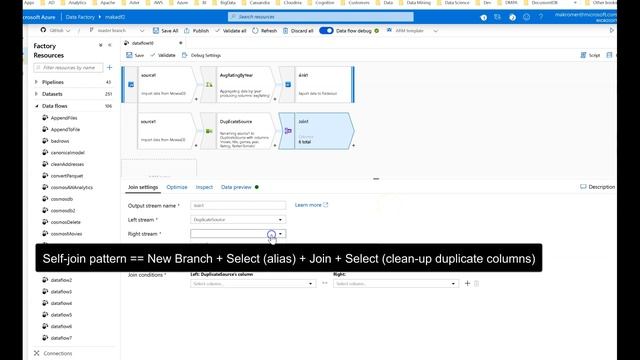Open the Azure help question-mark icon
Image resolution: width=640 pixels, height=360 pixels.
click(x=541, y=17)
